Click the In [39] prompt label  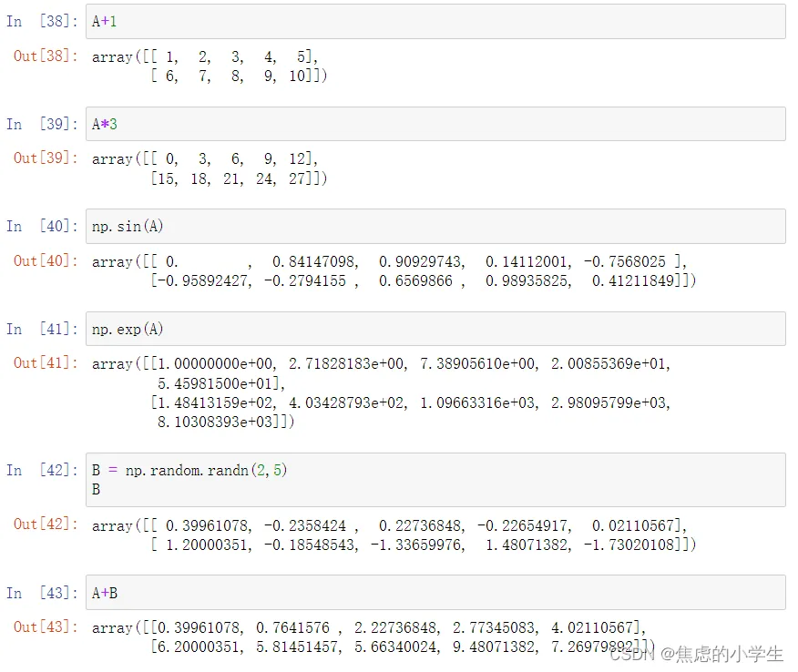tap(41, 124)
